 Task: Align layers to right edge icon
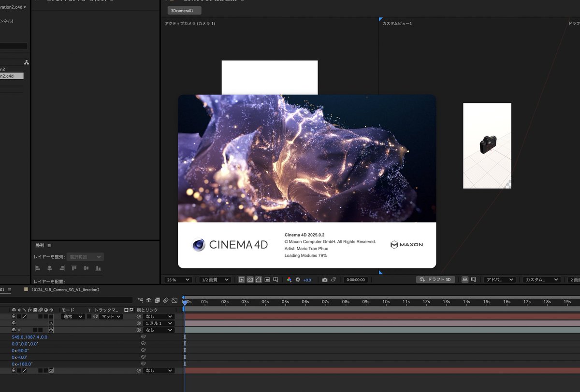[62, 268]
